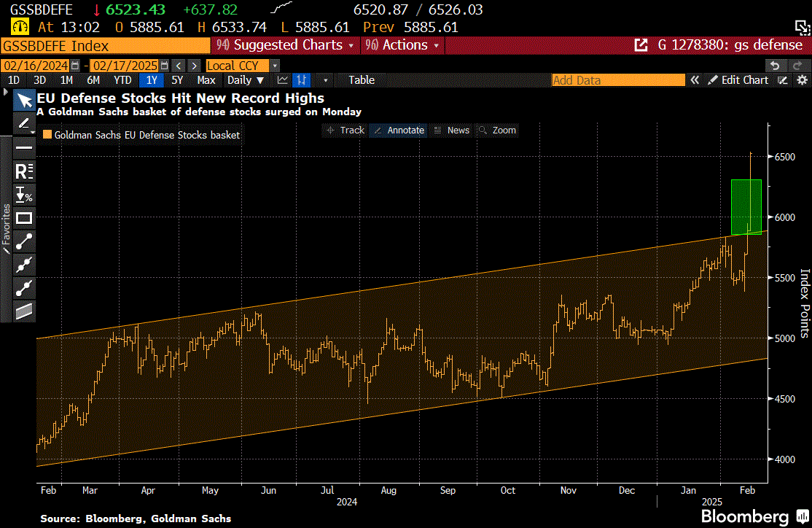Viewport: 812px width, 528px height.
Task: Click the Goldman Sachs EU Defense Stocks basket legend label
Action: (x=147, y=135)
